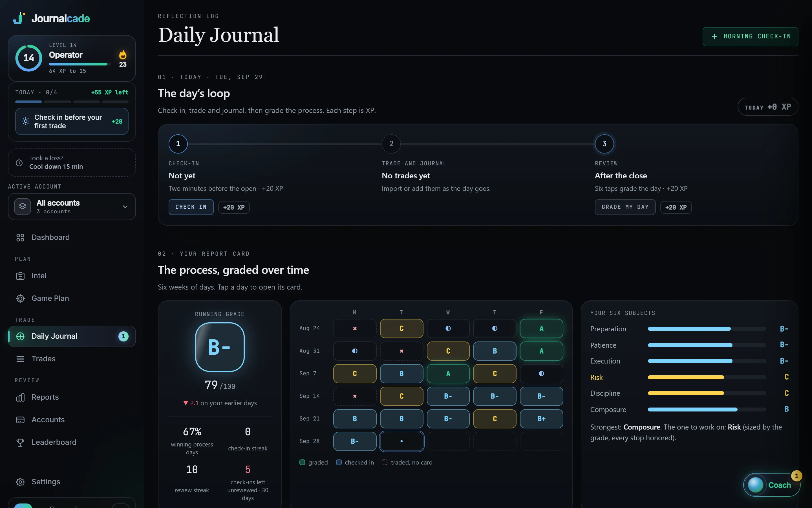Click the Accounts card icon

click(20, 420)
